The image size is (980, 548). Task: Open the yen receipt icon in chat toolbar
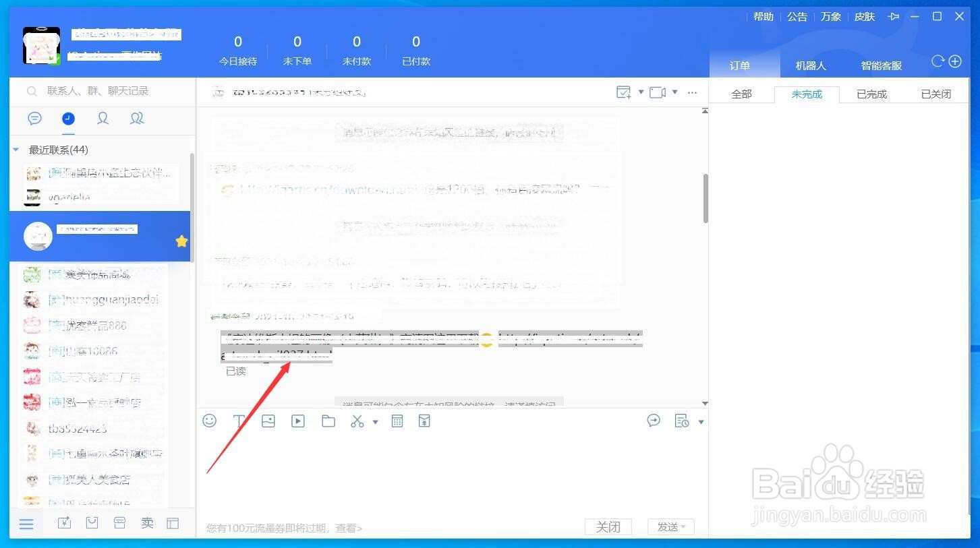click(424, 421)
